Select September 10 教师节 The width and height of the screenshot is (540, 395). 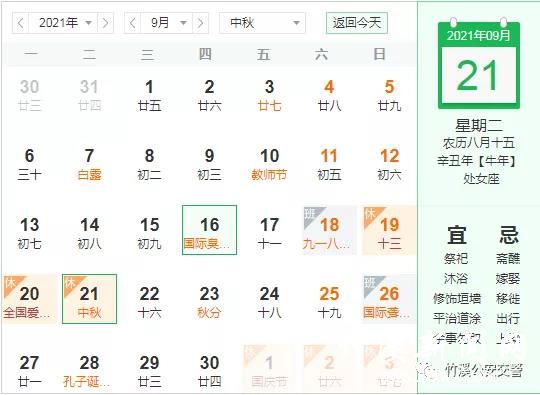269,165
